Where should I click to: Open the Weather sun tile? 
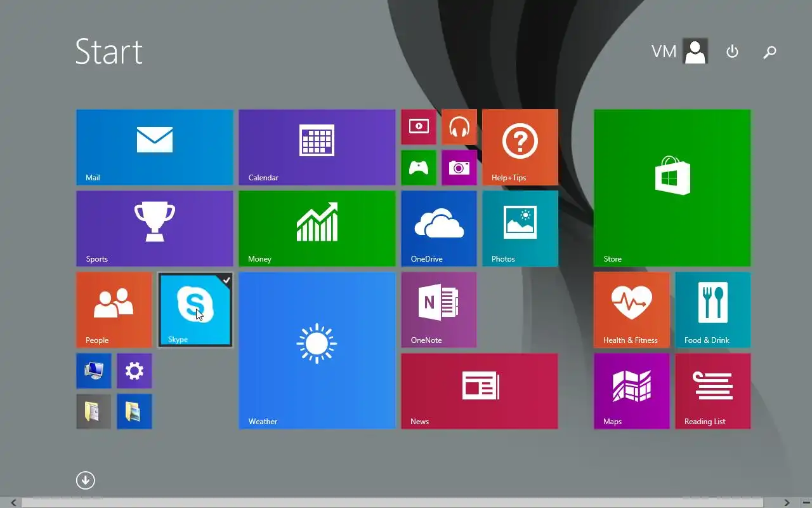(x=317, y=351)
